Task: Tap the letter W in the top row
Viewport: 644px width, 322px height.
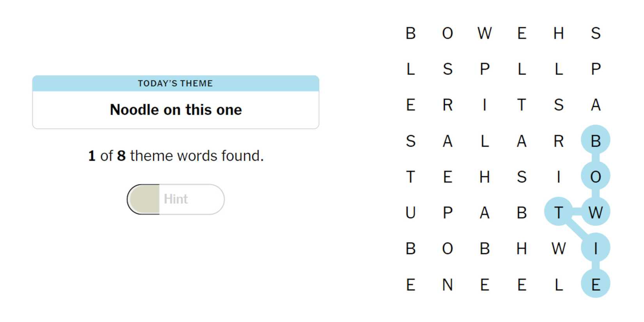Action: click(x=484, y=33)
